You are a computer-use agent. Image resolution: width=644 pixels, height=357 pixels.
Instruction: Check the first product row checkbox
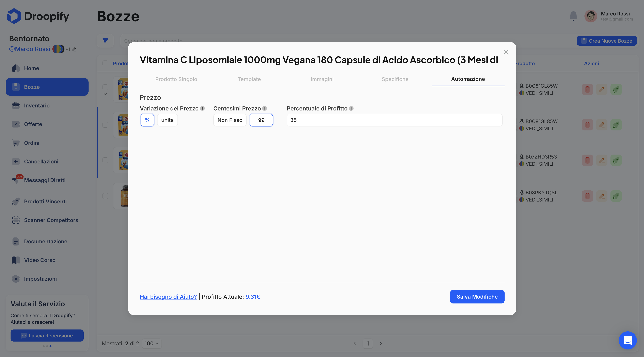(x=105, y=87)
